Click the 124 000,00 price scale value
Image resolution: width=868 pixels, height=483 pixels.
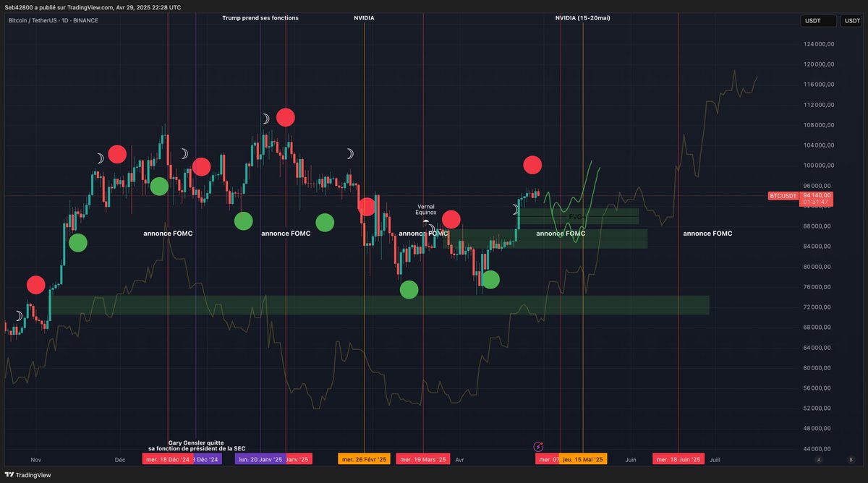[820, 43]
